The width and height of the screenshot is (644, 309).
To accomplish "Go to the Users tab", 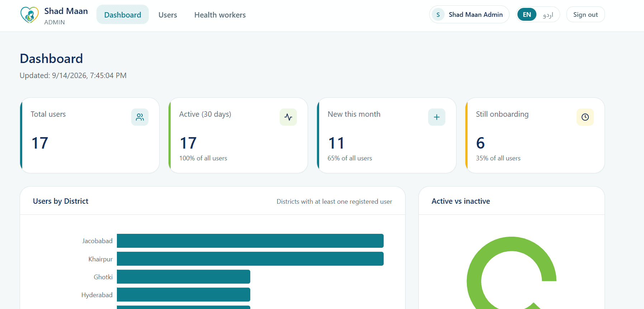I will click(168, 15).
